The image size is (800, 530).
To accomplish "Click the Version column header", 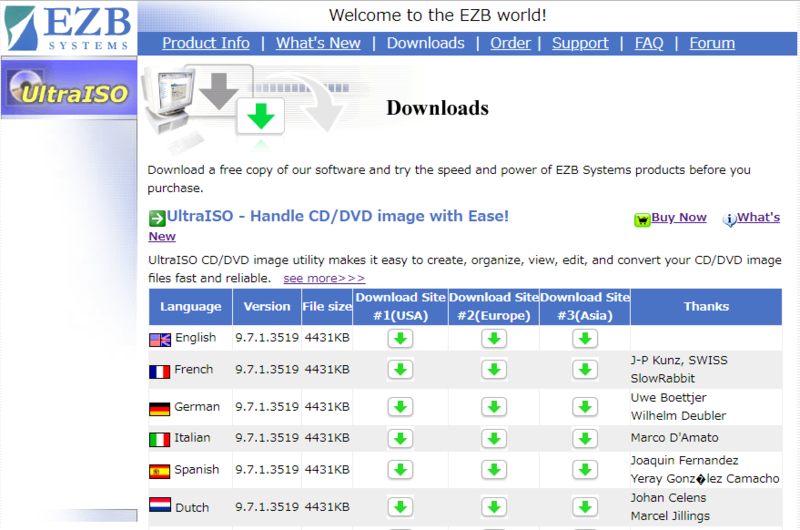I will click(267, 307).
